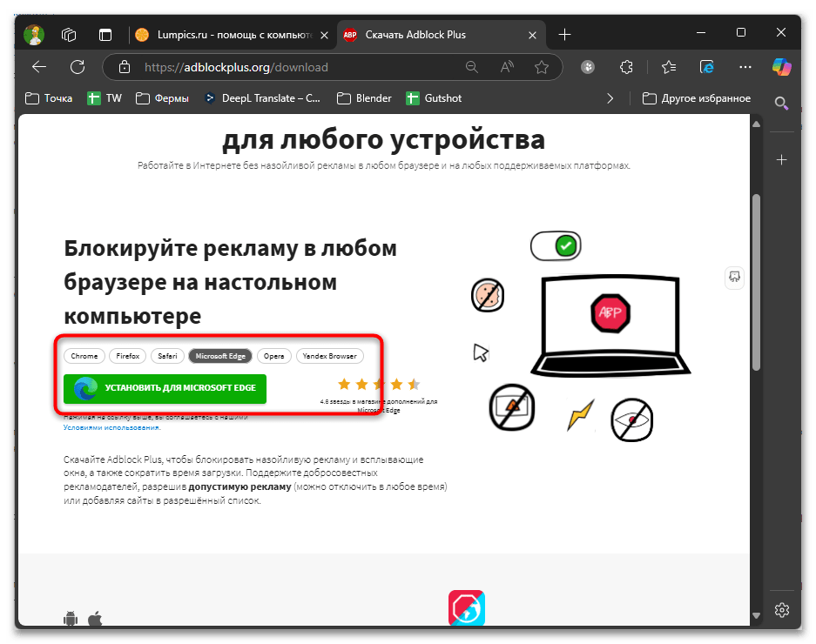Open the workspaces icon
This screenshot has width=816, height=644.
(69, 35)
